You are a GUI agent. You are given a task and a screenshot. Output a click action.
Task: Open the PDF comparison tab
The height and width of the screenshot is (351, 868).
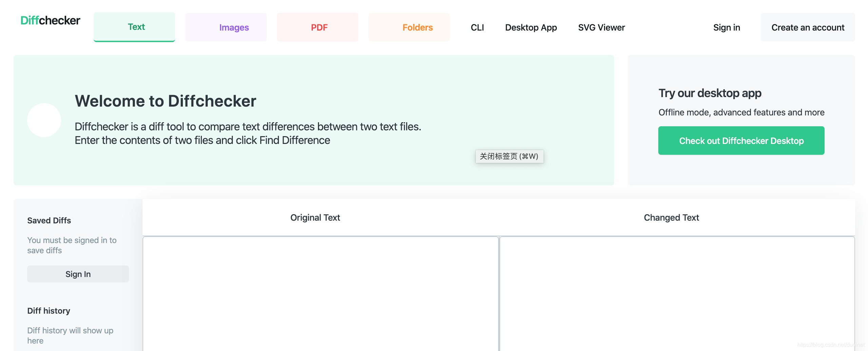(318, 27)
